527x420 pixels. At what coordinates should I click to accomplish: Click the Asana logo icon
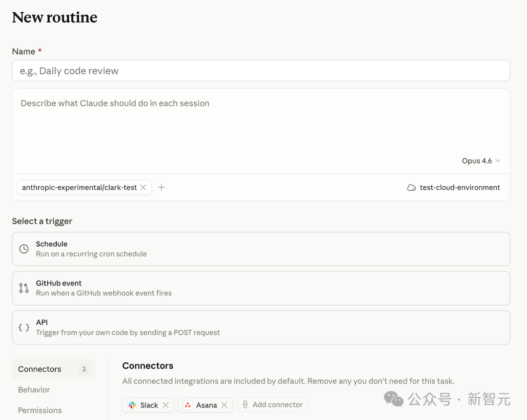click(x=188, y=405)
